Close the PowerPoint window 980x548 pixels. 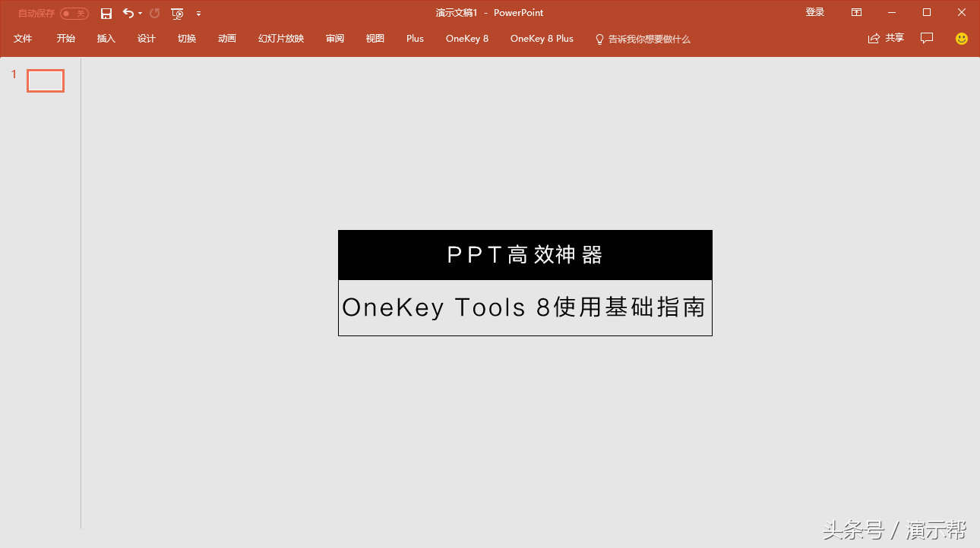(x=962, y=13)
